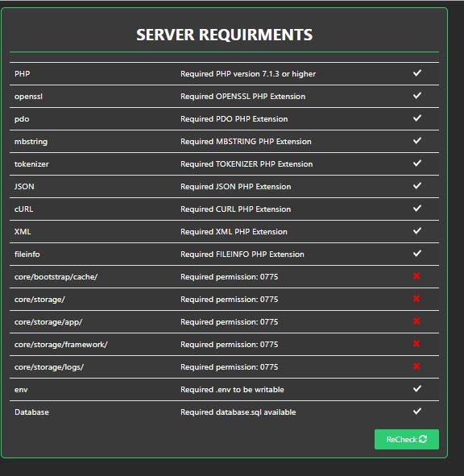Click the checkmark icon in the pdo row
The height and width of the screenshot is (476, 464).
point(417,118)
